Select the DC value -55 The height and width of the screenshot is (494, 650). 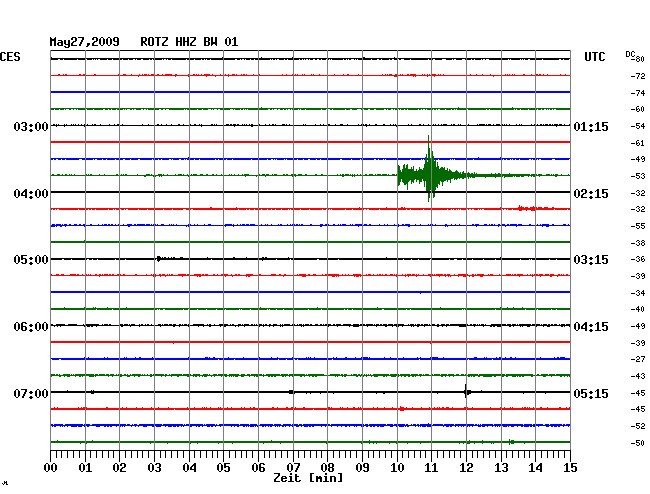pyautogui.click(x=638, y=226)
